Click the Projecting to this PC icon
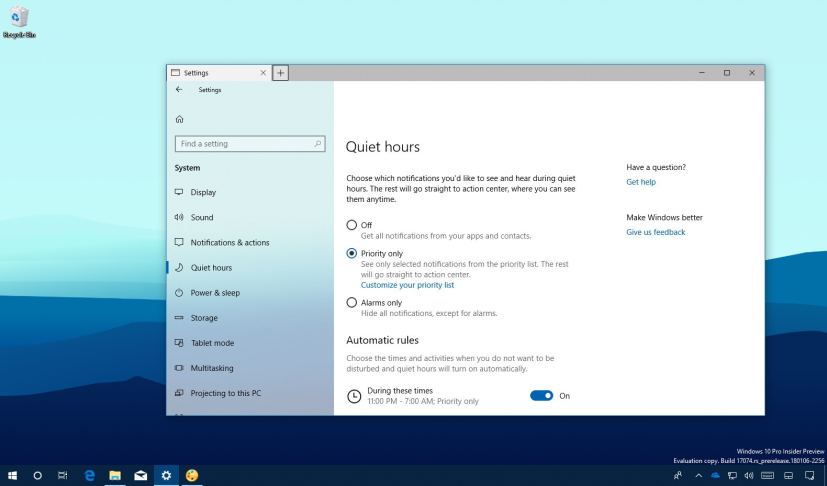The image size is (827, 486). click(179, 393)
